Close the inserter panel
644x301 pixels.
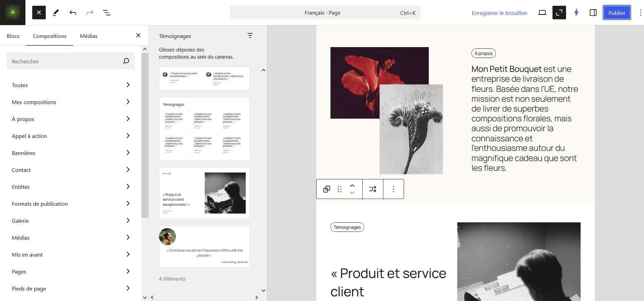(138, 35)
